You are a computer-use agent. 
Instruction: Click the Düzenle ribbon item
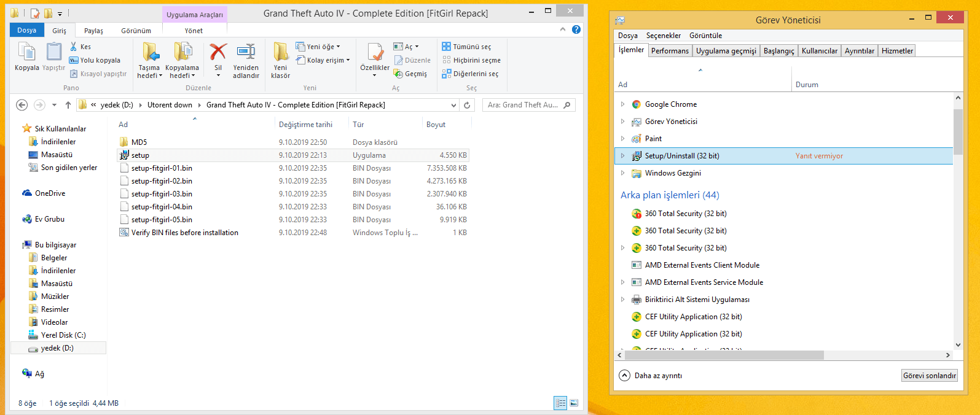pyautogui.click(x=412, y=60)
